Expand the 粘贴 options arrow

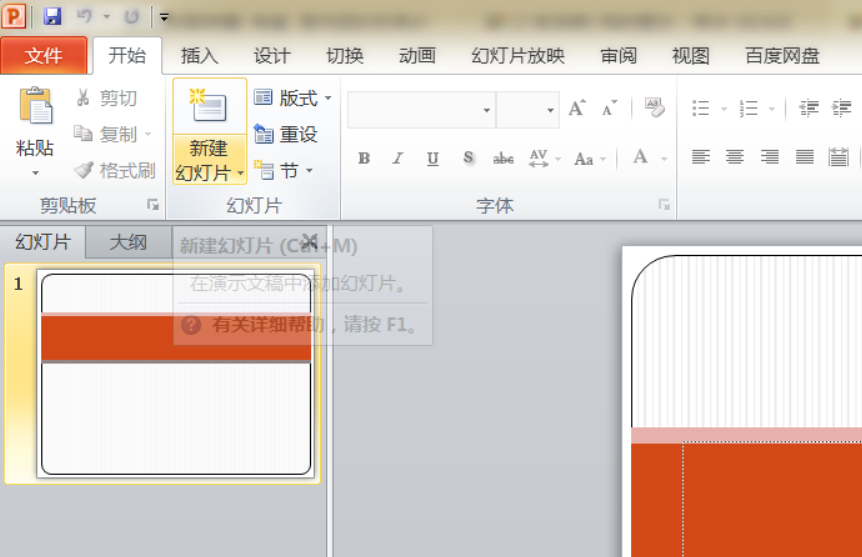pos(35,173)
